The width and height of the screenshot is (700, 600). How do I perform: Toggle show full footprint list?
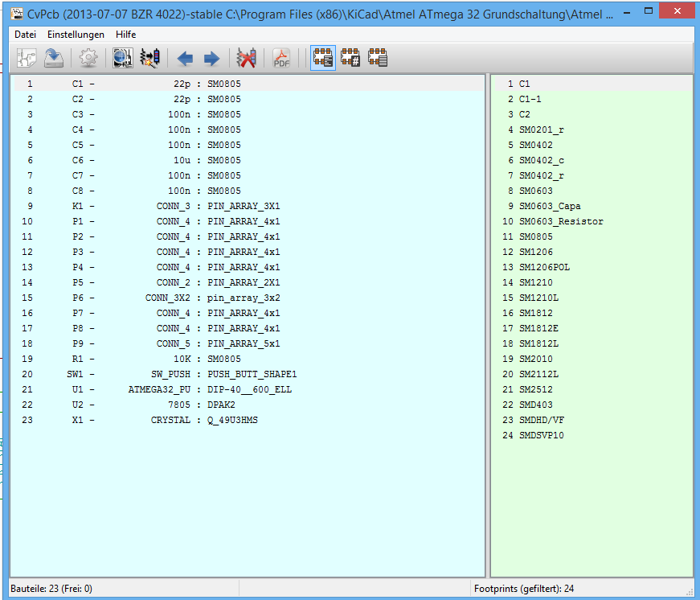[x=378, y=58]
